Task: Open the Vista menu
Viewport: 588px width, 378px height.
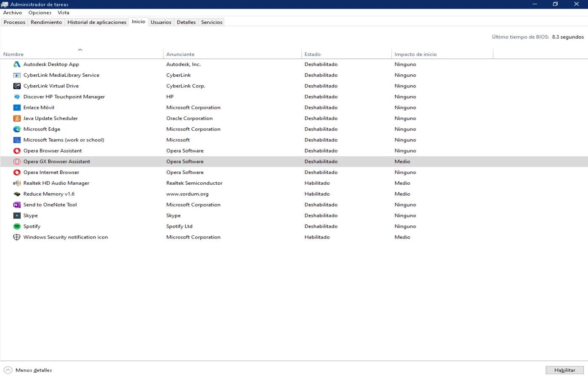Action: click(63, 13)
